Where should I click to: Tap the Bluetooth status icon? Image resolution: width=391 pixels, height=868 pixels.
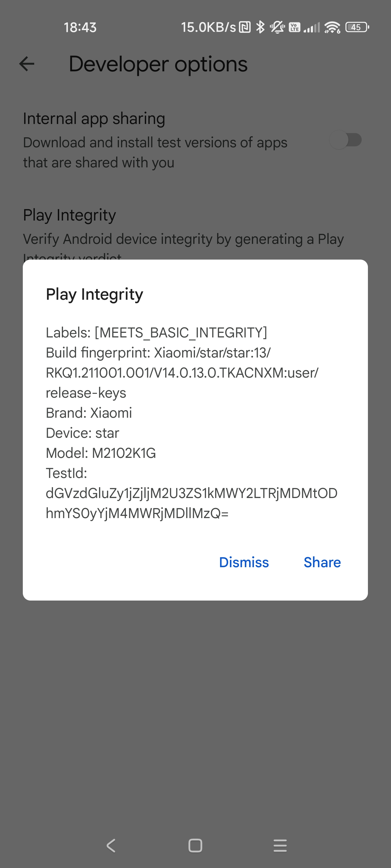[x=260, y=27]
